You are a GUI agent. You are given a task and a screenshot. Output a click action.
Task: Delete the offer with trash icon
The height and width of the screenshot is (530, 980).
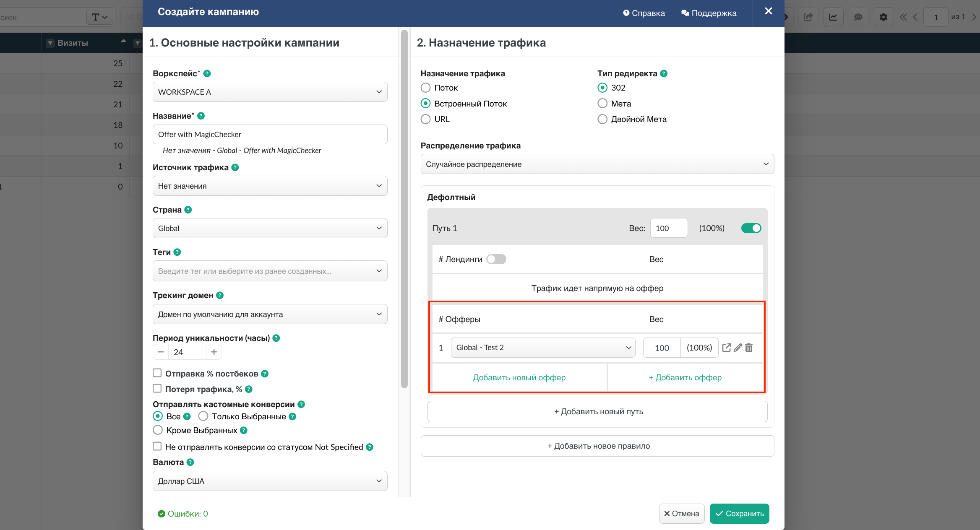(749, 348)
